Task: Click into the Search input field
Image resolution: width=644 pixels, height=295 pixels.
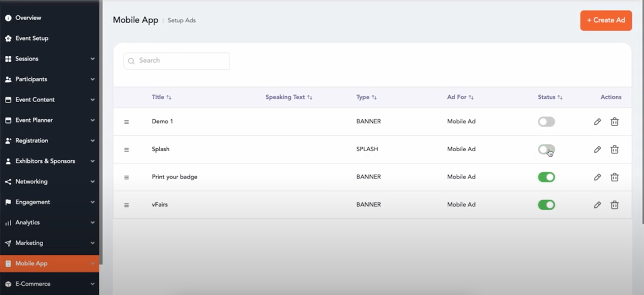Action: [x=176, y=61]
